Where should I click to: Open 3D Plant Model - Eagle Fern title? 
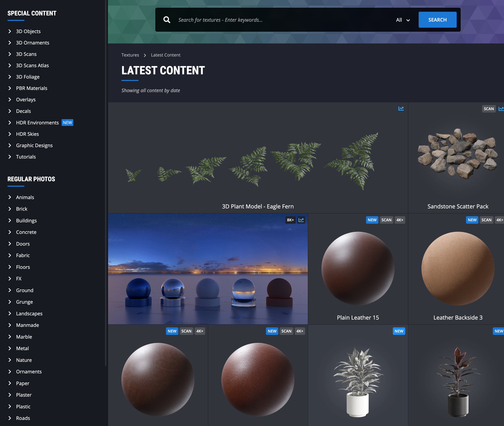[x=258, y=207]
